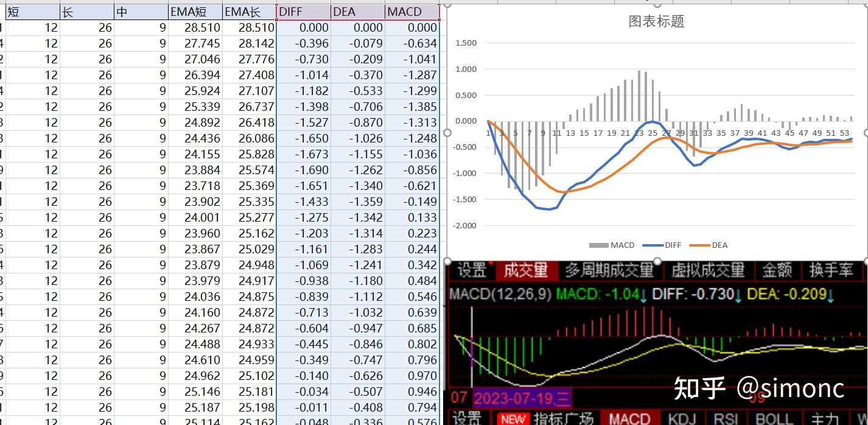Click the red NEW icon
Viewport: 868px width, 425px height.
coord(513,419)
